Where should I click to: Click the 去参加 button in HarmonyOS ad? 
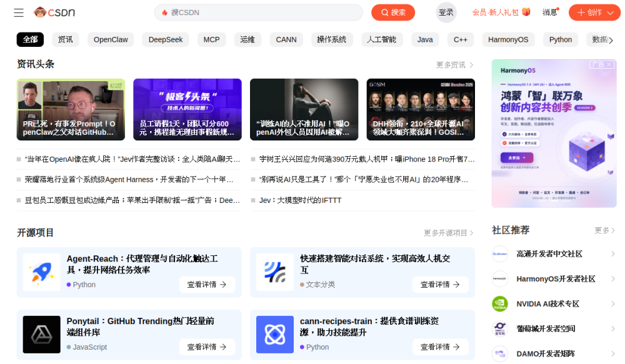coord(517,158)
